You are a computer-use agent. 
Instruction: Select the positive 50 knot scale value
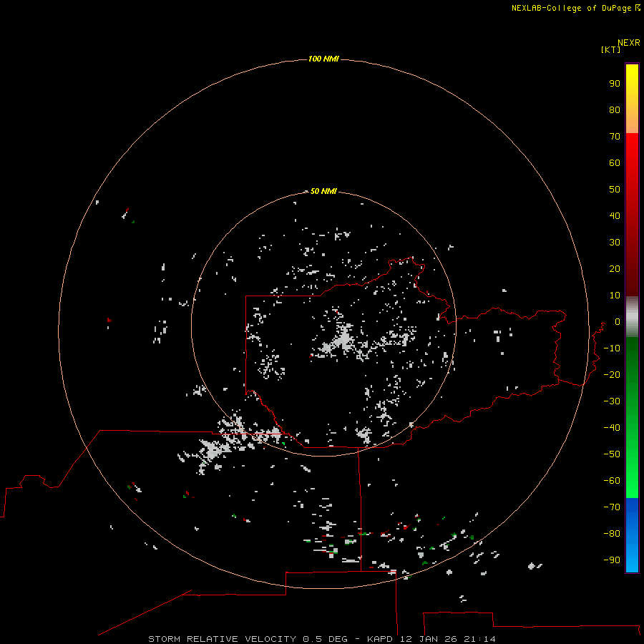point(615,190)
